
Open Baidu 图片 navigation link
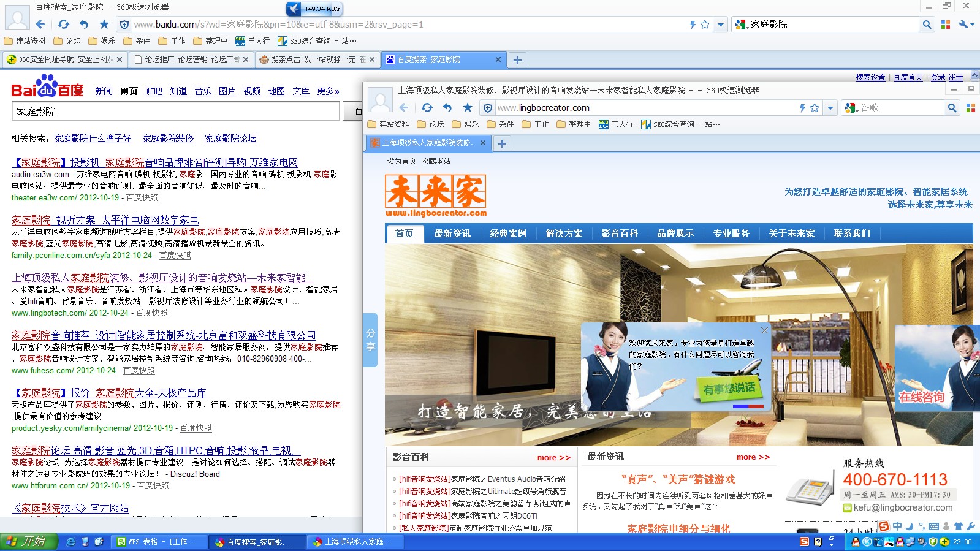[x=227, y=91]
